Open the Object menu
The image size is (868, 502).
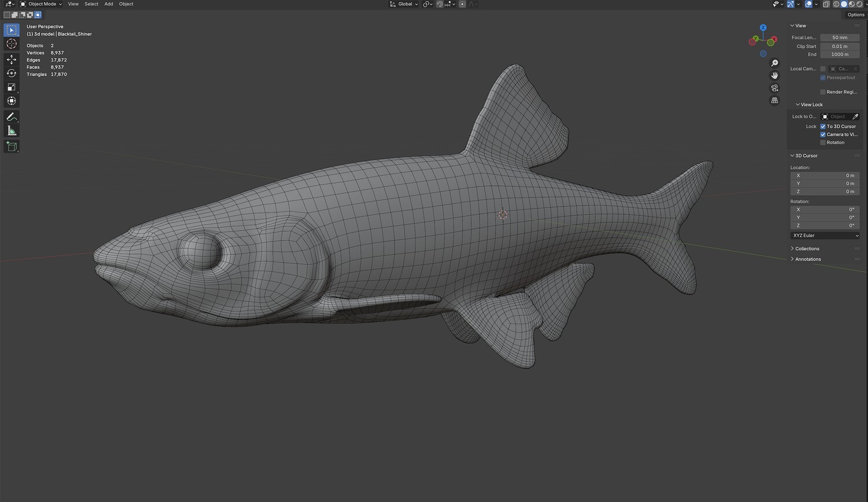126,4
